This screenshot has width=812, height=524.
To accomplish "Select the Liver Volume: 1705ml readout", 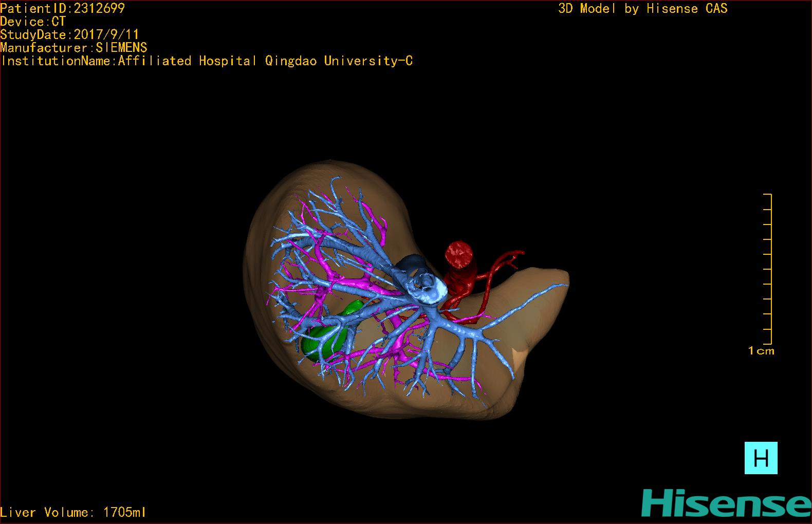I will coord(73,512).
